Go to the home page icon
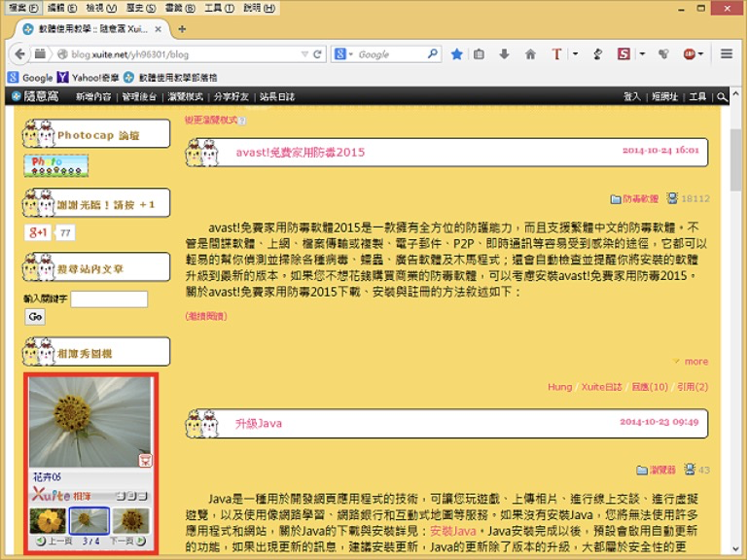 (x=530, y=54)
